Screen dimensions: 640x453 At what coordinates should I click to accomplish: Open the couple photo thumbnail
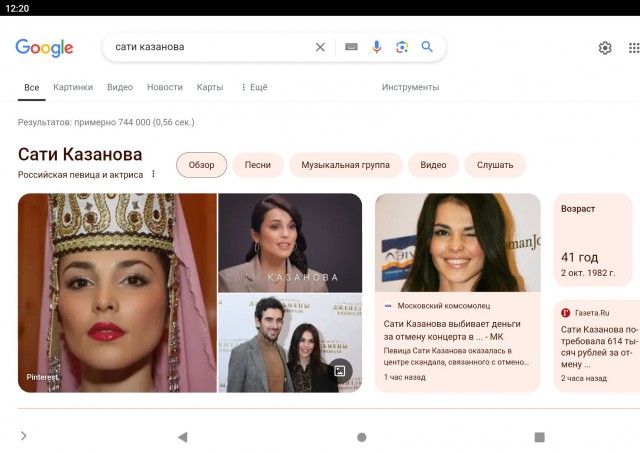(290, 343)
